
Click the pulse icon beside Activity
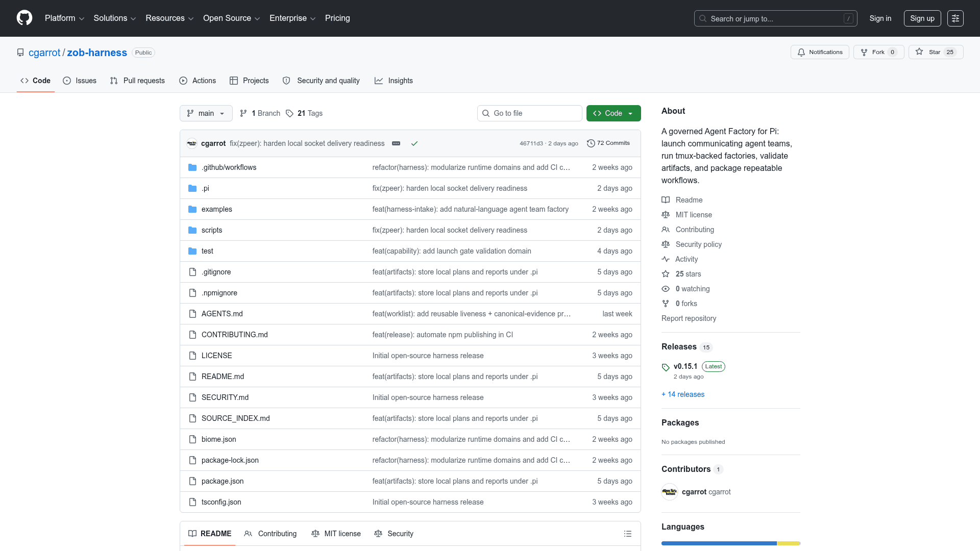666,259
